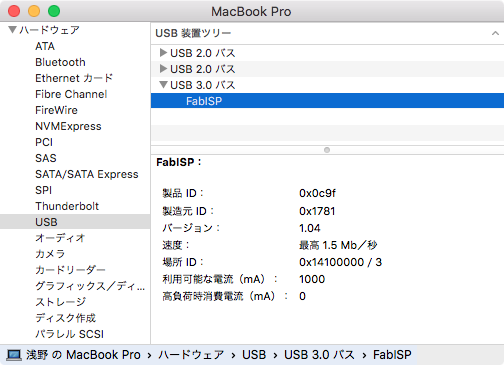
Task: Expand the first USB 2.0 バス triangle
Action: (x=163, y=53)
